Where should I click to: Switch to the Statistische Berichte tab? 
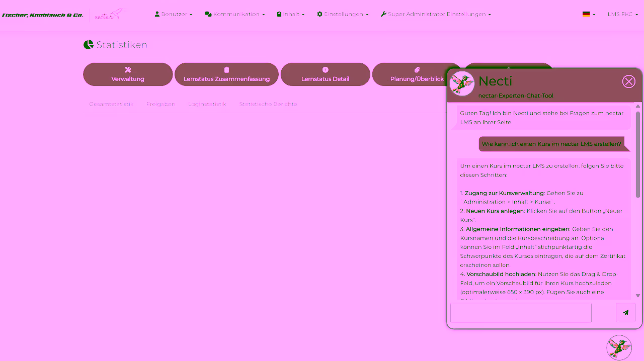tap(268, 104)
